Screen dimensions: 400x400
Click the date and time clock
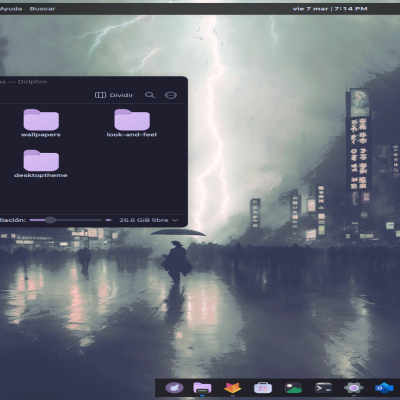pyautogui.click(x=330, y=9)
